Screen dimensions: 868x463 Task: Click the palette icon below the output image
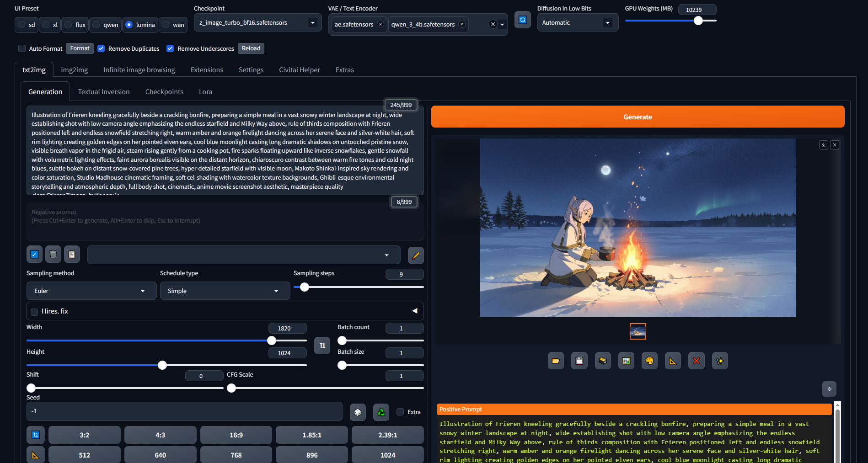pos(649,361)
